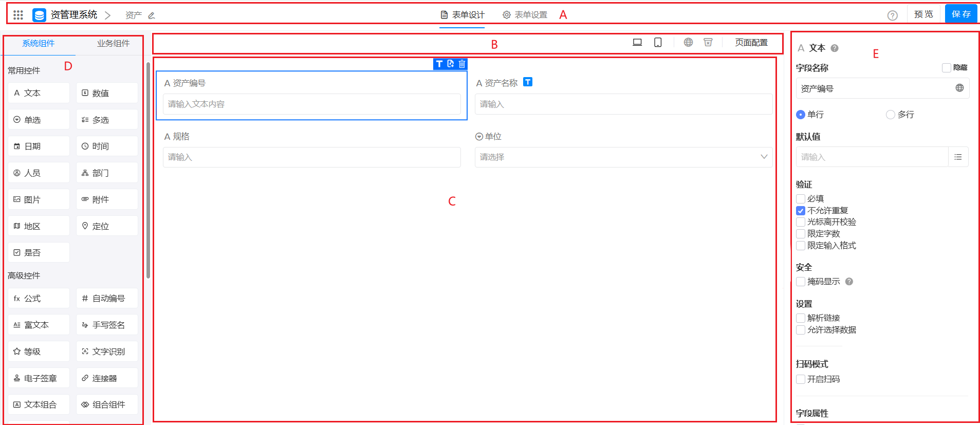Select the 多行 radio option
980x425 pixels.
point(891,115)
